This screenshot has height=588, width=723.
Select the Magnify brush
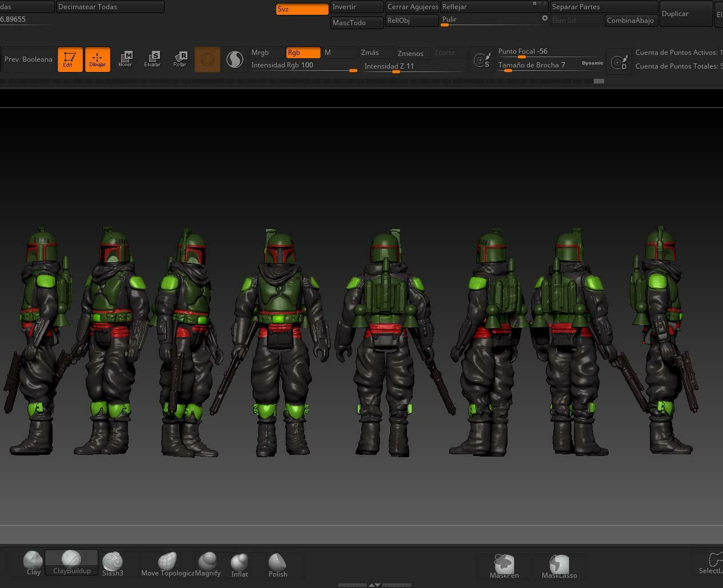(207, 564)
